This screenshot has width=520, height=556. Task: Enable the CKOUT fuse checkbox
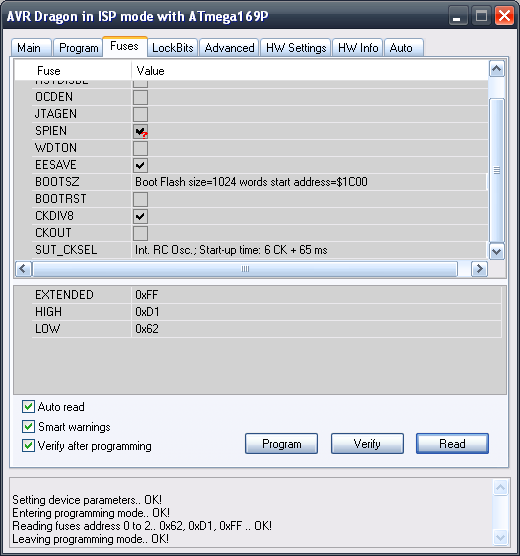click(x=140, y=233)
